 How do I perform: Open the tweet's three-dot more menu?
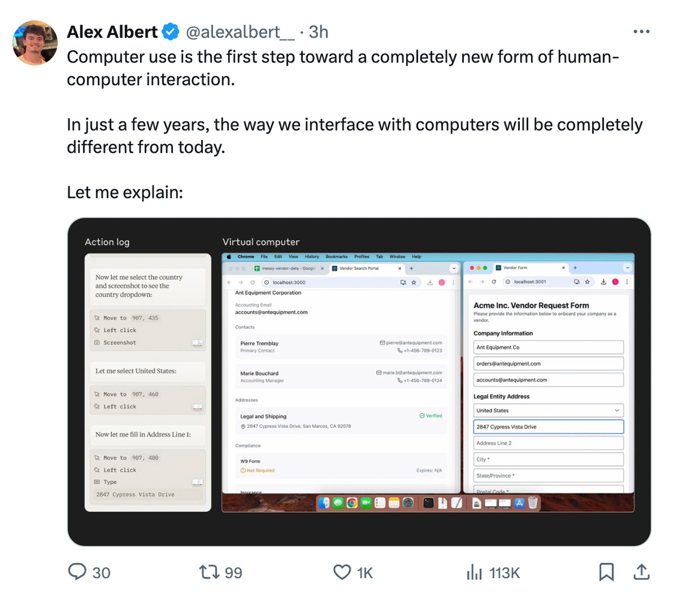(x=641, y=32)
